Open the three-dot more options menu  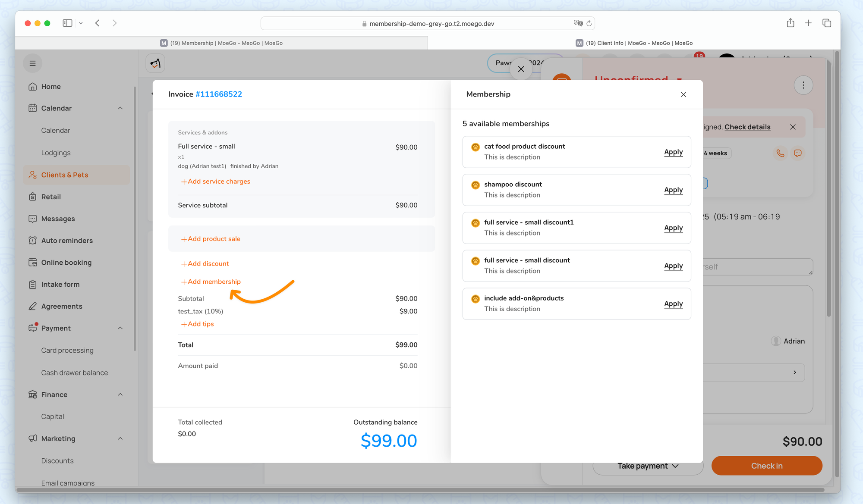point(803,85)
